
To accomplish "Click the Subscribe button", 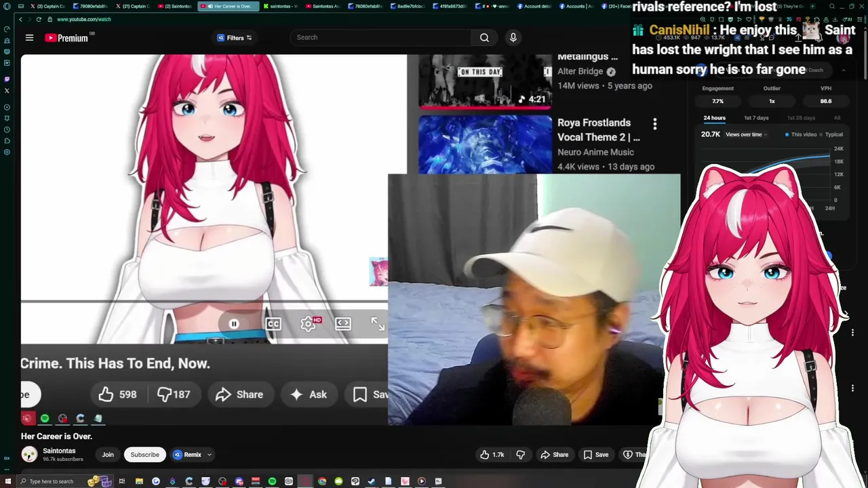I will pyautogui.click(x=144, y=455).
